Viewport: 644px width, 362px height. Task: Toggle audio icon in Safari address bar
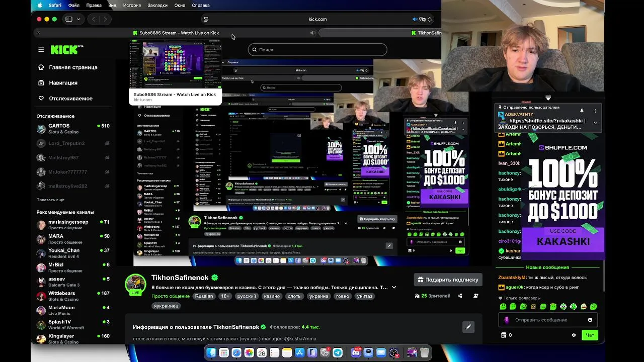tap(415, 19)
